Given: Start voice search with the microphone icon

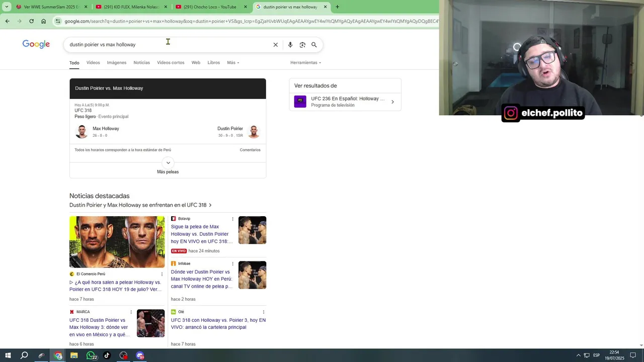Looking at the screenshot, I should 290,45.
